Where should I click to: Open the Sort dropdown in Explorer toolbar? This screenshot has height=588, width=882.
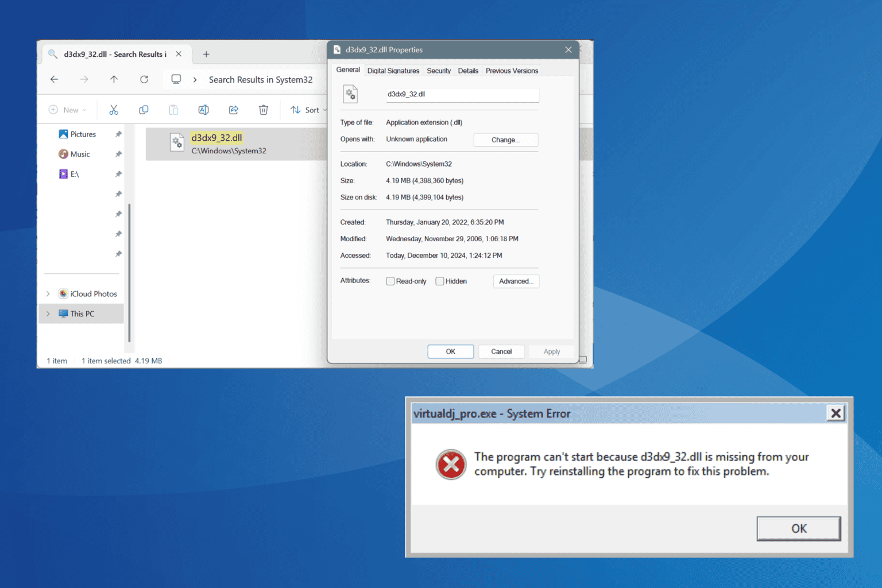pos(308,110)
